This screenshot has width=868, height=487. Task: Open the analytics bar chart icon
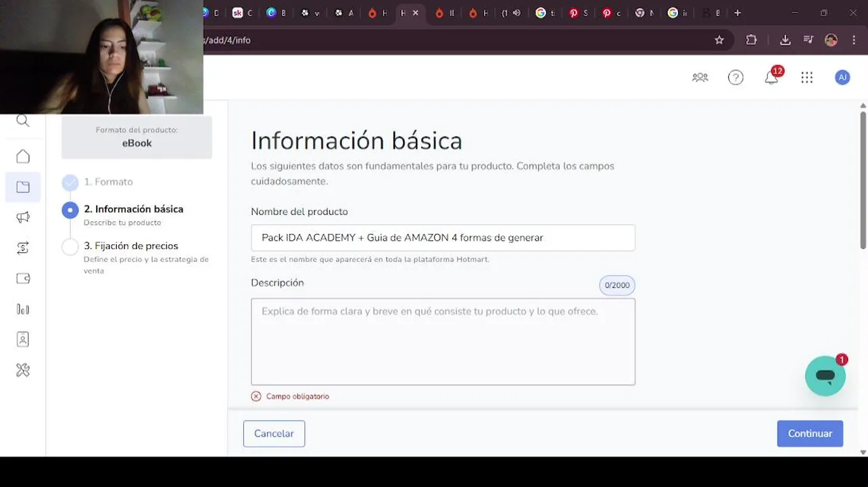tap(23, 309)
